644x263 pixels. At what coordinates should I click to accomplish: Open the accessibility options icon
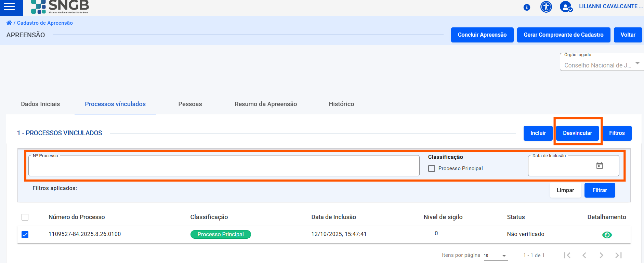(x=546, y=7)
